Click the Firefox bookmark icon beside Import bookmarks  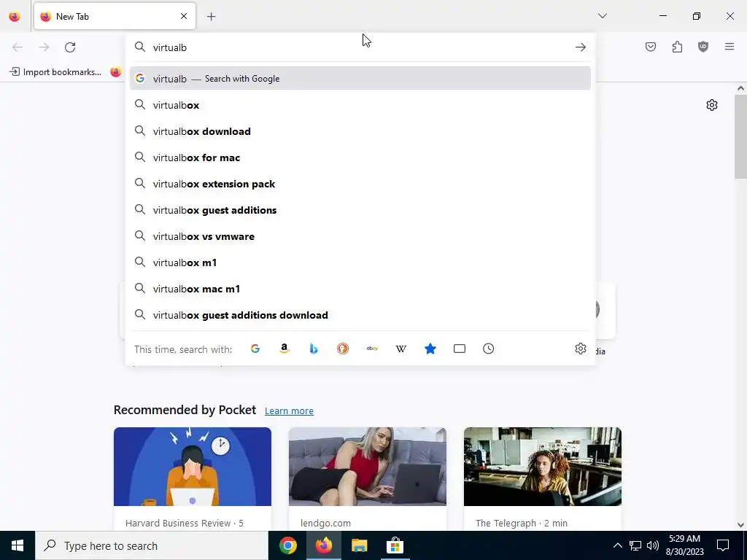(116, 72)
